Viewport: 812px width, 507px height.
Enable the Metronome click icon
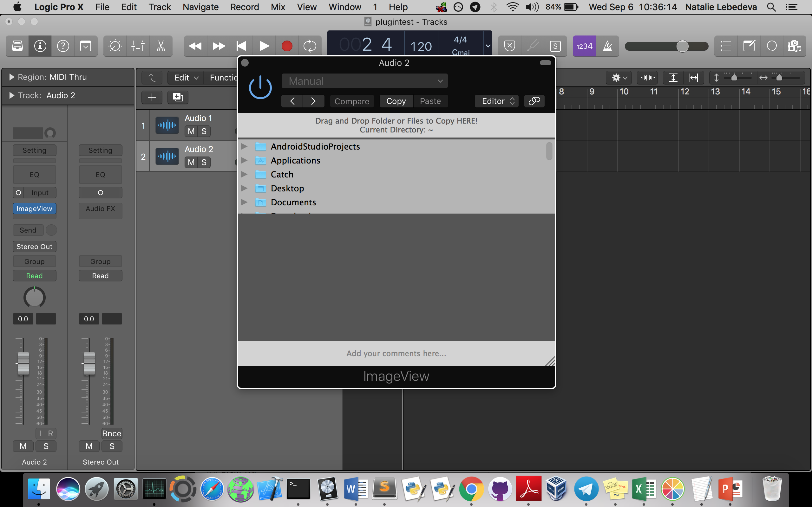point(607,46)
